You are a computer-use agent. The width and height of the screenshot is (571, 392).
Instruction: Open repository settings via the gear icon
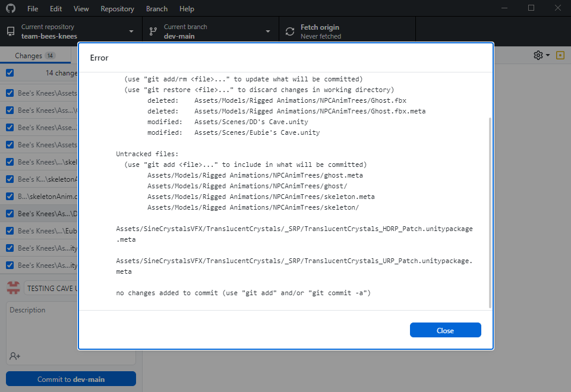(x=537, y=54)
